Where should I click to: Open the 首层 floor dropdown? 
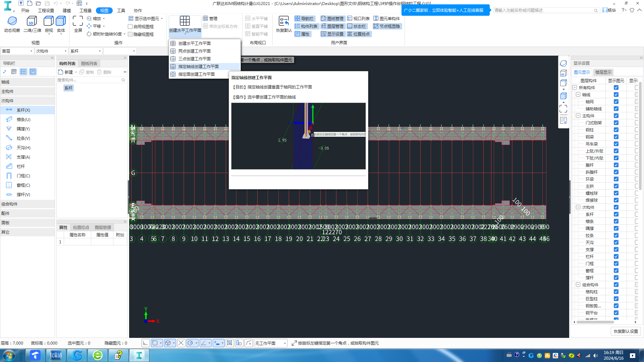pyautogui.click(x=17, y=51)
